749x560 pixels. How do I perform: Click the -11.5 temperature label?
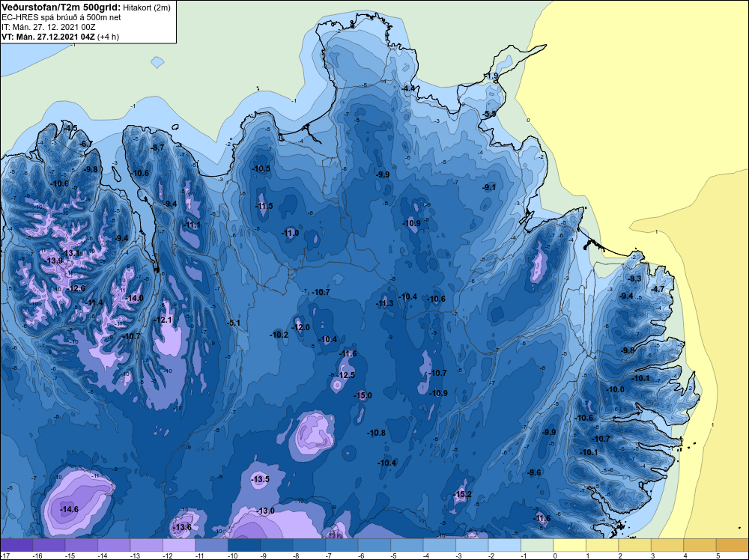[x=263, y=206]
